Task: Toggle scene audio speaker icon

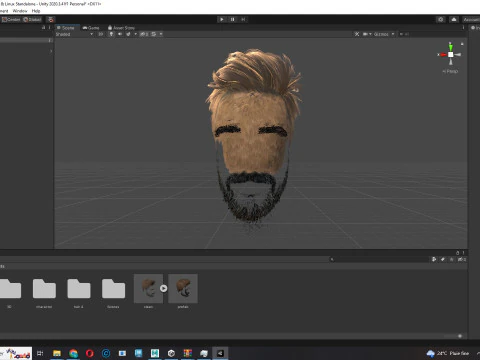Action: [x=120, y=34]
